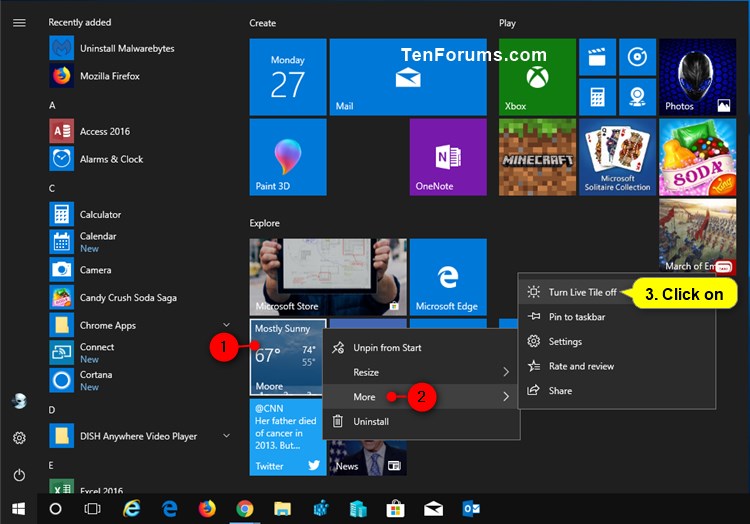The width and height of the screenshot is (750, 524).
Task: Open Cortana circle on taskbar
Action: click(55, 509)
